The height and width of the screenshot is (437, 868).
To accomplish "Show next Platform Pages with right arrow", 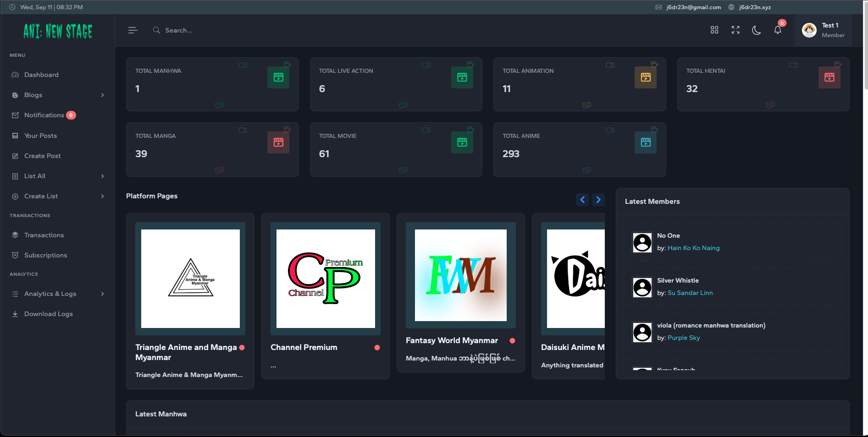I will 598,200.
